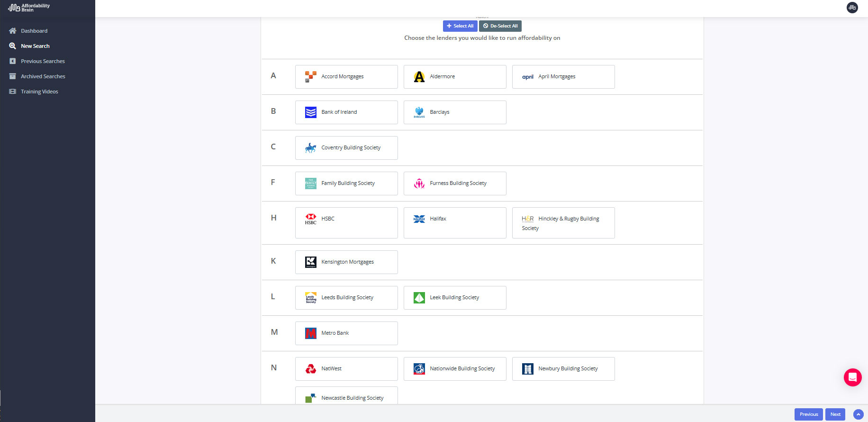
Task: Toggle the NatWest lender card
Action: 346,369
